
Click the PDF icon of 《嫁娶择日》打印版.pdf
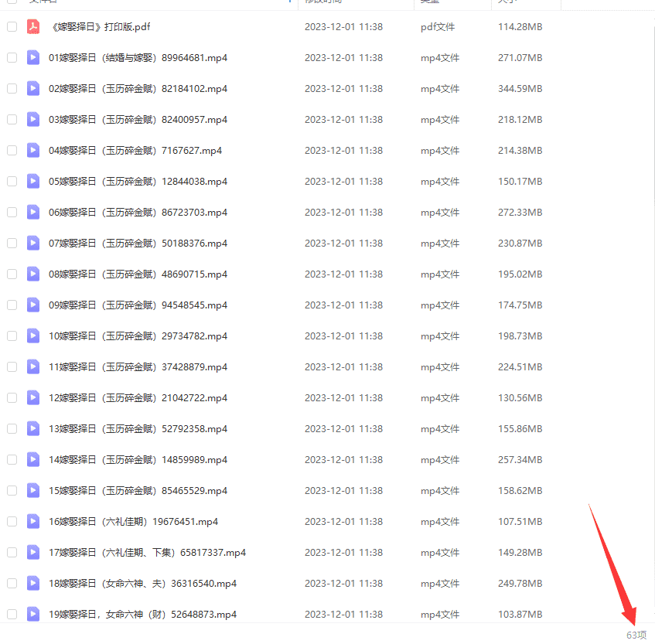click(x=33, y=27)
